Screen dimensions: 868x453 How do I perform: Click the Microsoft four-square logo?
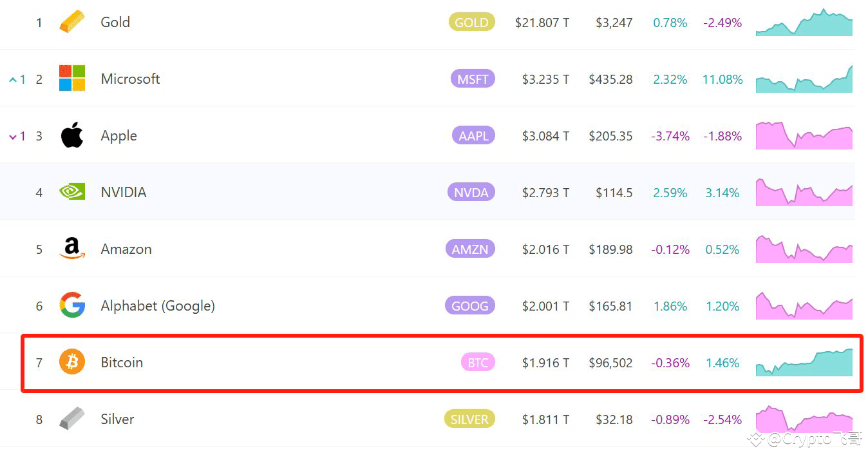tap(71, 79)
